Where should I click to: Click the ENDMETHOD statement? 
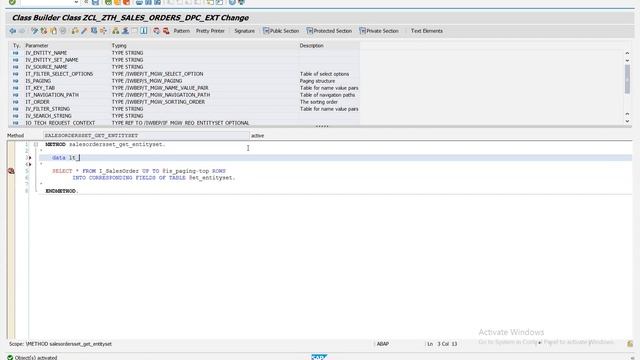[62, 191]
